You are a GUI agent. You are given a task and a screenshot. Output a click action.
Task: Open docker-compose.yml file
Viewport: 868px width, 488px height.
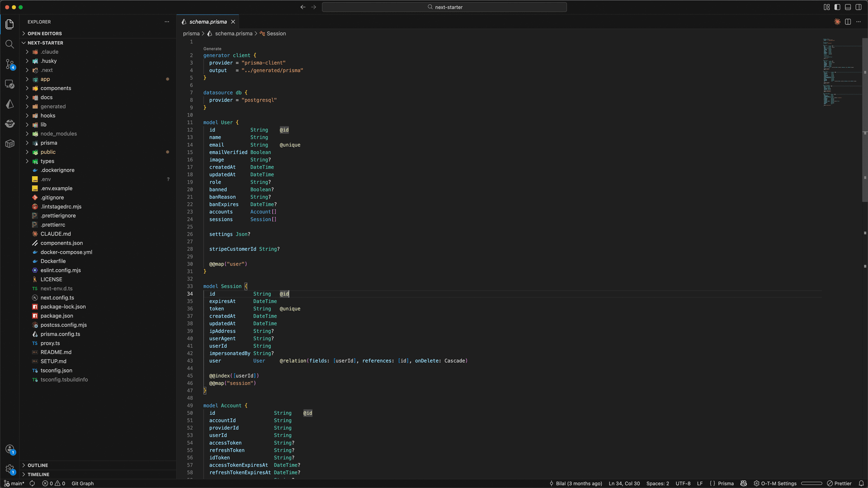point(66,252)
